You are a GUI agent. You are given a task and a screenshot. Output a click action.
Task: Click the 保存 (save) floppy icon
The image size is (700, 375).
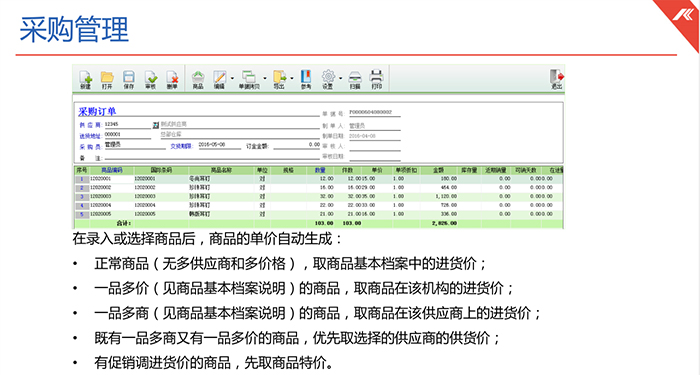[x=129, y=80]
